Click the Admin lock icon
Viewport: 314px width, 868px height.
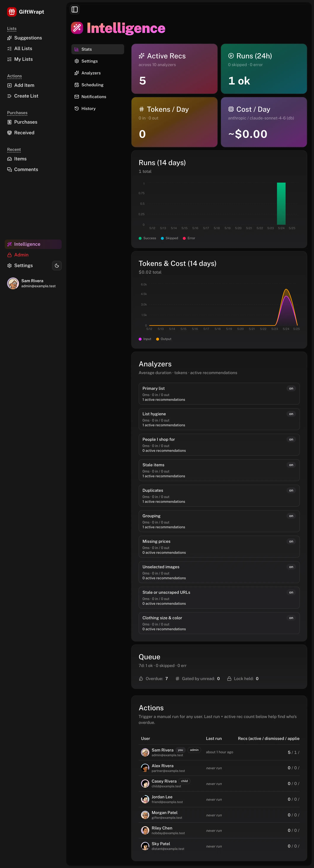pos(9,255)
